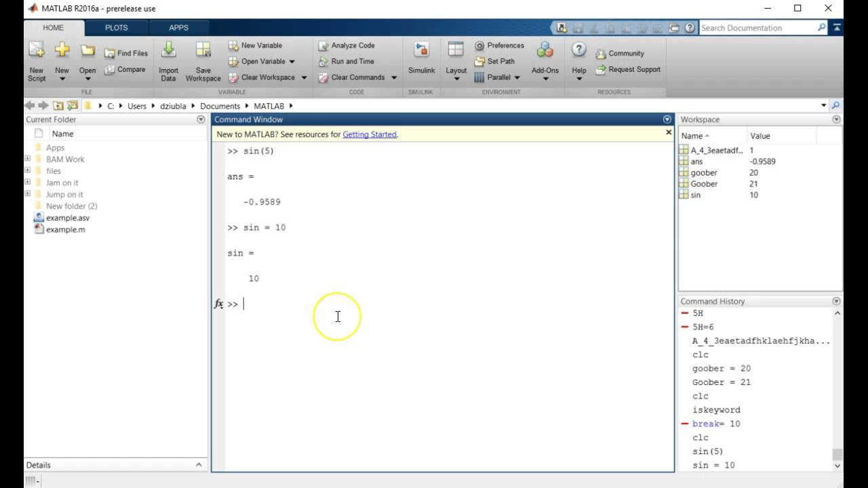
Task: Open the Clear Workspace dropdown arrow
Action: coord(304,77)
